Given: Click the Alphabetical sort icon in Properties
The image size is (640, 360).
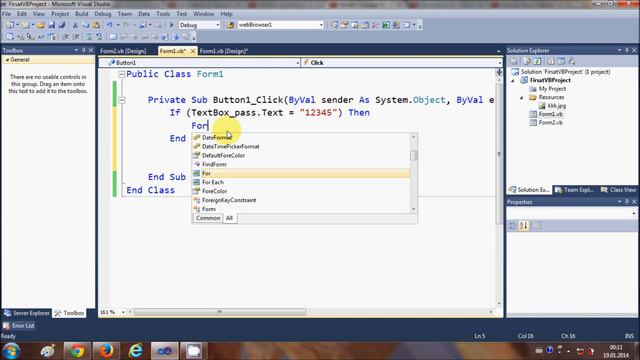Looking at the screenshot, I should [524, 226].
